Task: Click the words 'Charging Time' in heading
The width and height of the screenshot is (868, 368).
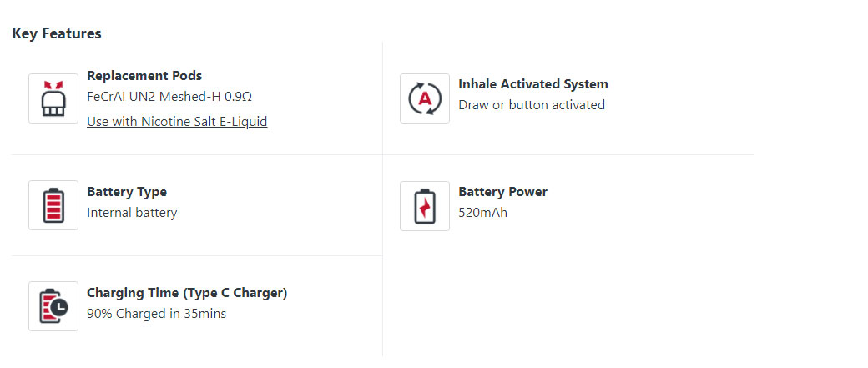Action: (x=133, y=293)
